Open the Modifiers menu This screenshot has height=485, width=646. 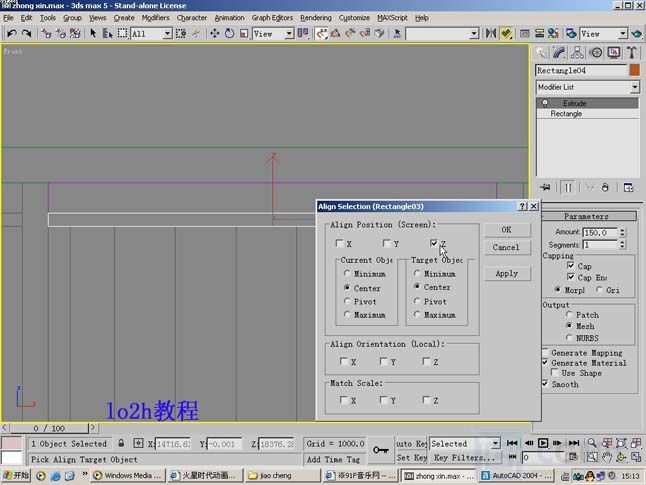[x=155, y=18]
